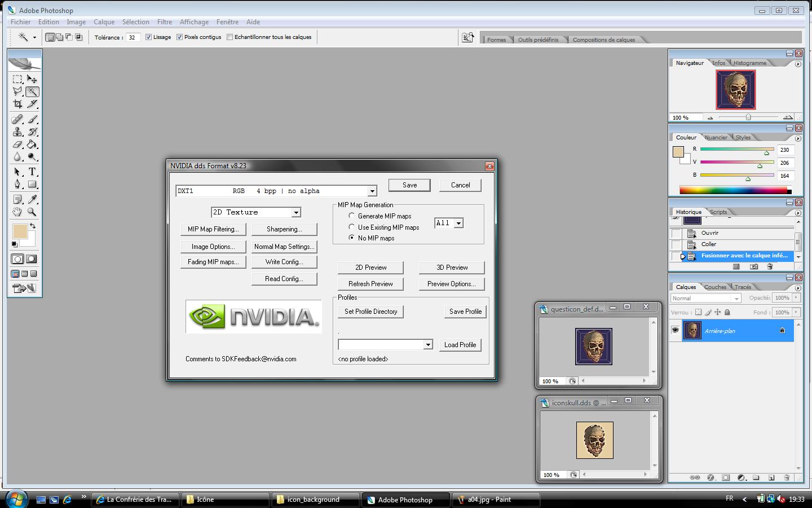This screenshot has width=812, height=508.
Task: Open the MIP maps All dropdown
Action: click(x=458, y=224)
